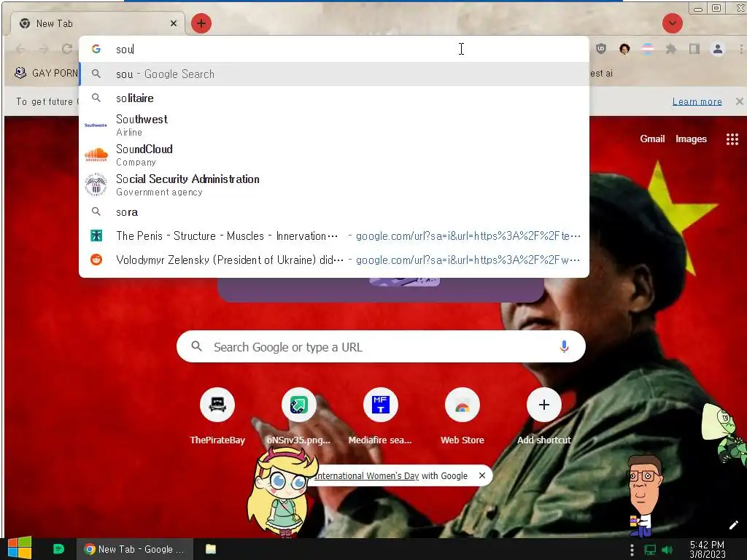Select the 'New Tab - Google' taskbar button
This screenshot has width=747, height=560.
pos(135,549)
